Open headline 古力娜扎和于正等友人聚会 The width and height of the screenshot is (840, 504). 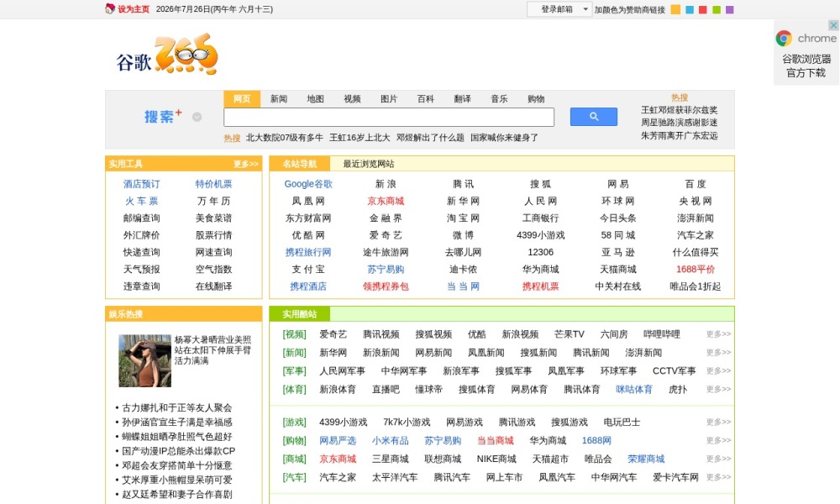176,407
